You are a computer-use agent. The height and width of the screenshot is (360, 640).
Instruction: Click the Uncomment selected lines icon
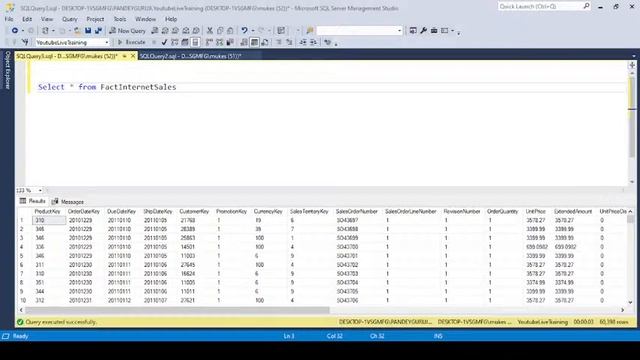click(289, 42)
